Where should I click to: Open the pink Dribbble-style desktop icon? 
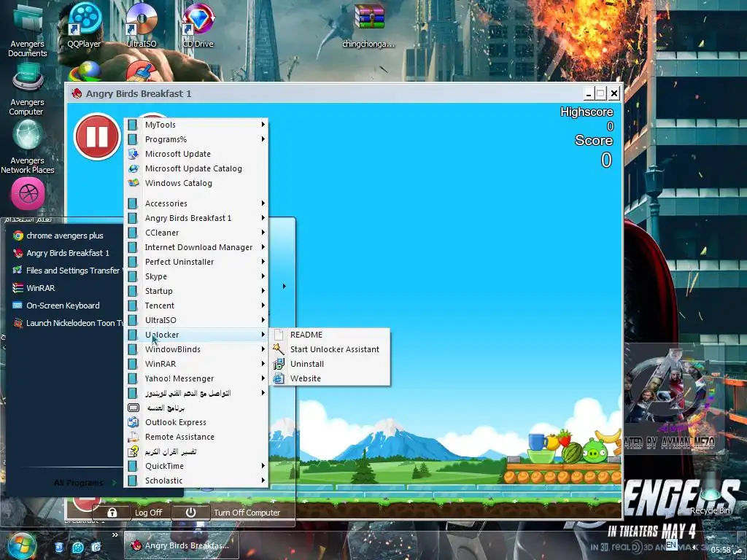pos(28,194)
